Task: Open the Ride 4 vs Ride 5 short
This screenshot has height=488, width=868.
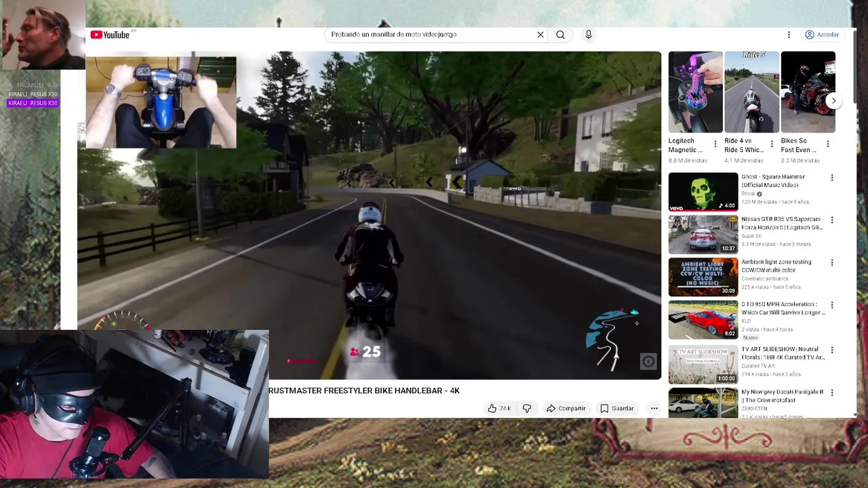Action: (x=751, y=92)
